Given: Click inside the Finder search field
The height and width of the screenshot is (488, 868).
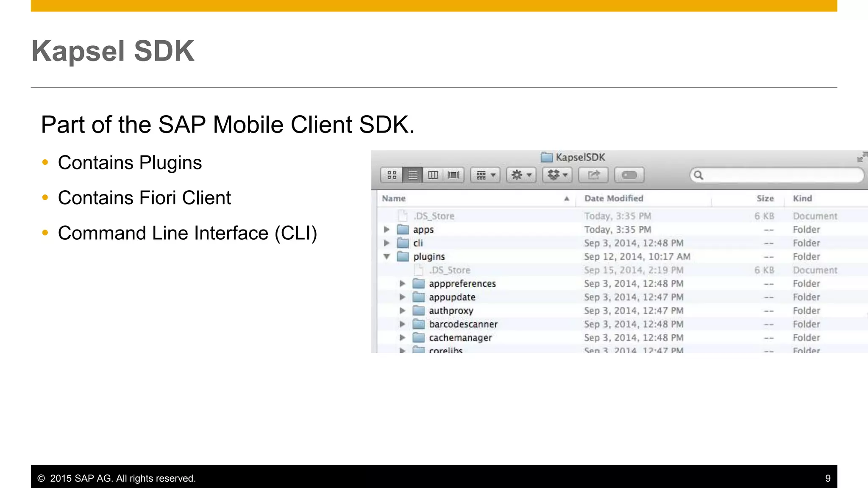Looking at the screenshot, I should 777,175.
